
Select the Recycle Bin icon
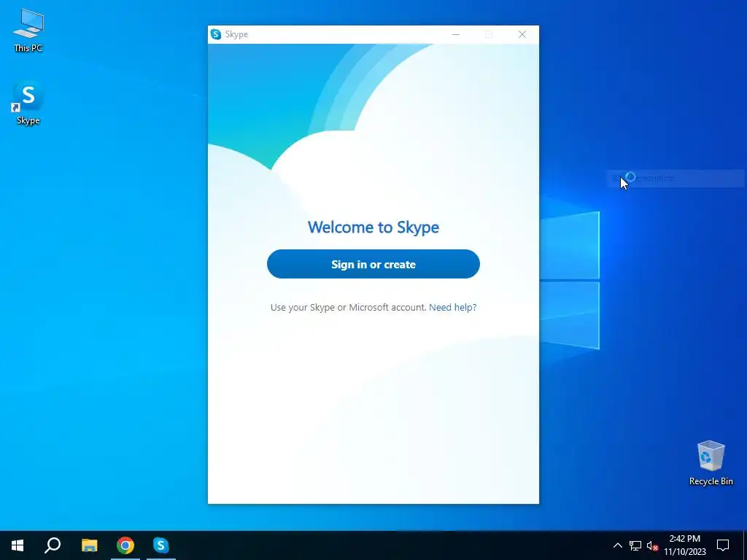(711, 463)
